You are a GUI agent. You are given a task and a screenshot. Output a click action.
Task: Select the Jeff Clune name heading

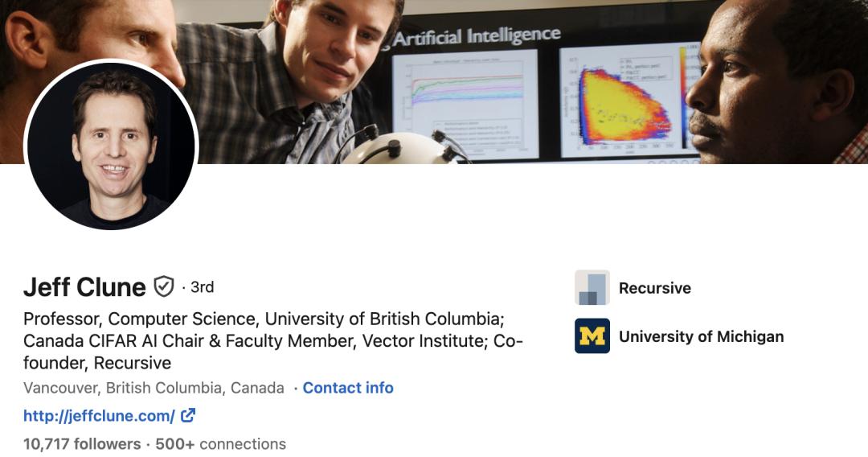coord(84,287)
